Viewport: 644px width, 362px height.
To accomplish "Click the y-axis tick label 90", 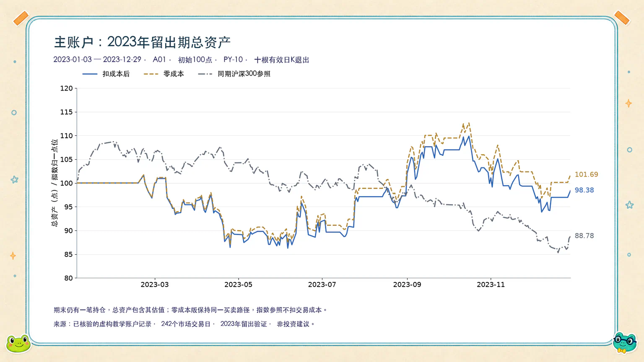I will (68, 230).
